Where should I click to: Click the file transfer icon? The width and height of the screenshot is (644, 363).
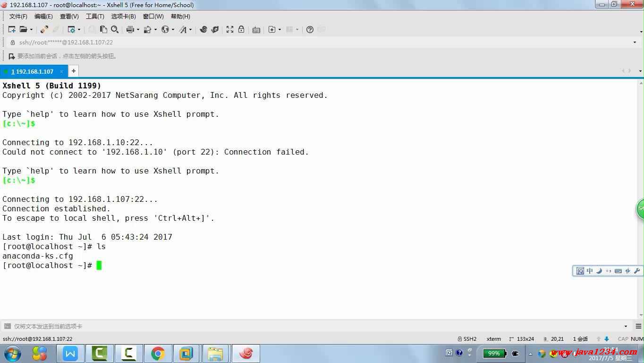(x=147, y=29)
